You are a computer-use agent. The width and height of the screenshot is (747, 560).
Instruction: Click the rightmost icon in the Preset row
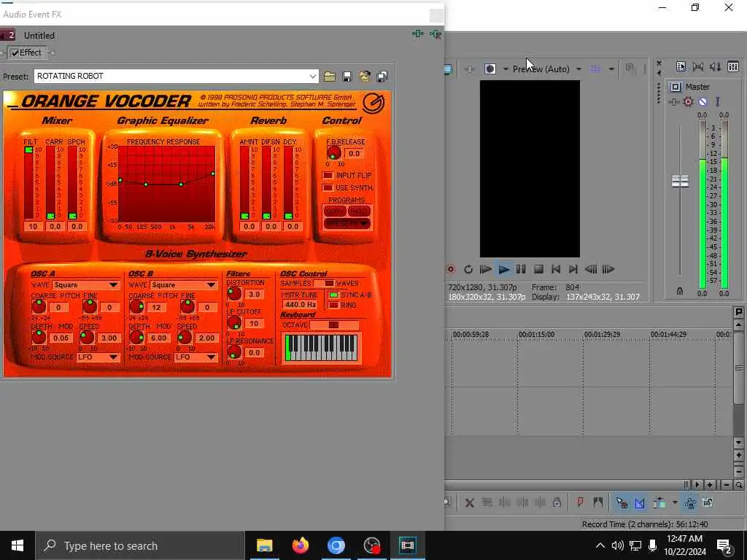pos(382,76)
